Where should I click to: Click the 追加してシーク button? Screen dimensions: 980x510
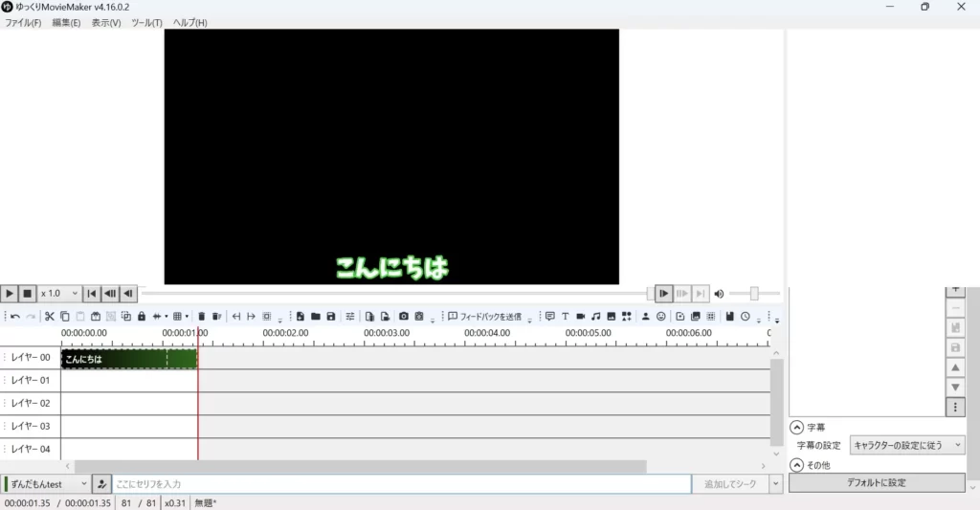pyautogui.click(x=730, y=484)
